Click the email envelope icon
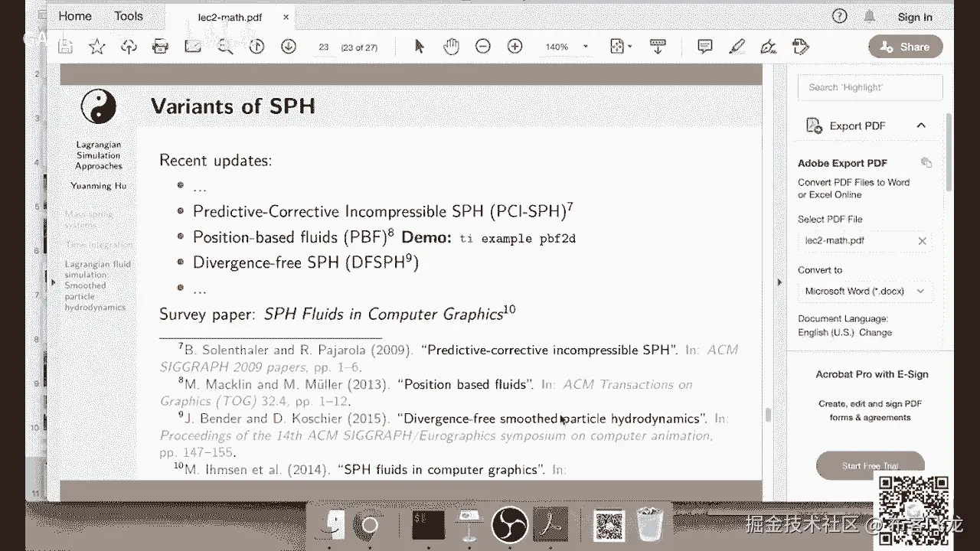Viewport: 980px width, 551px height. click(192, 47)
